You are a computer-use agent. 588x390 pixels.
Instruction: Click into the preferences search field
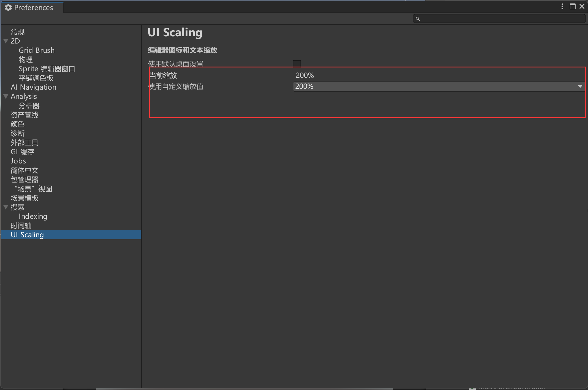click(502, 19)
